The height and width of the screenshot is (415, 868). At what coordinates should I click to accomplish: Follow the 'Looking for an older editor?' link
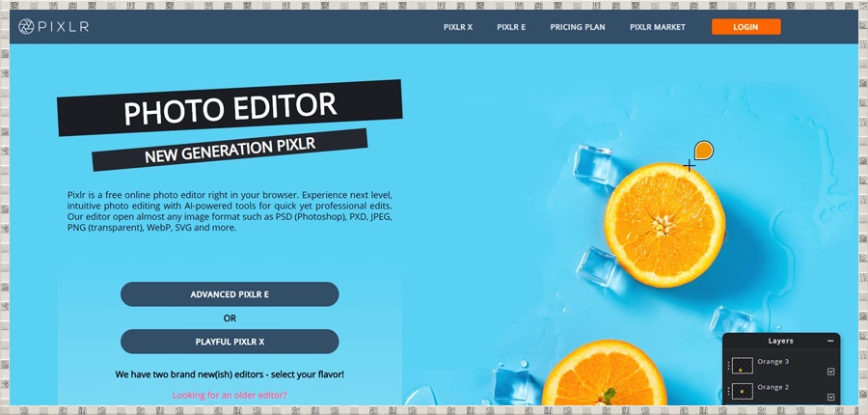[x=230, y=395]
